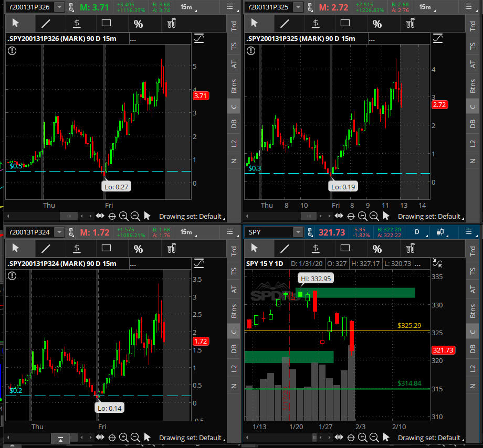Click warning info icon in P326 chart
Image resolution: width=483 pixels, height=448 pixels.
[x=12, y=50]
